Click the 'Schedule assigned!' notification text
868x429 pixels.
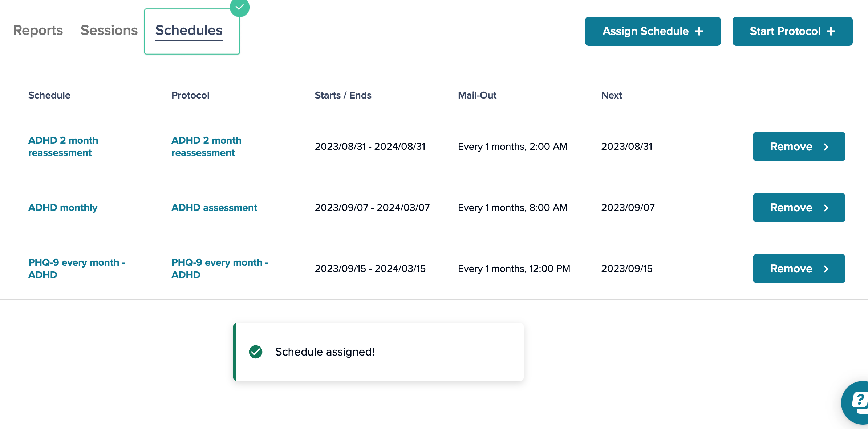click(x=325, y=352)
